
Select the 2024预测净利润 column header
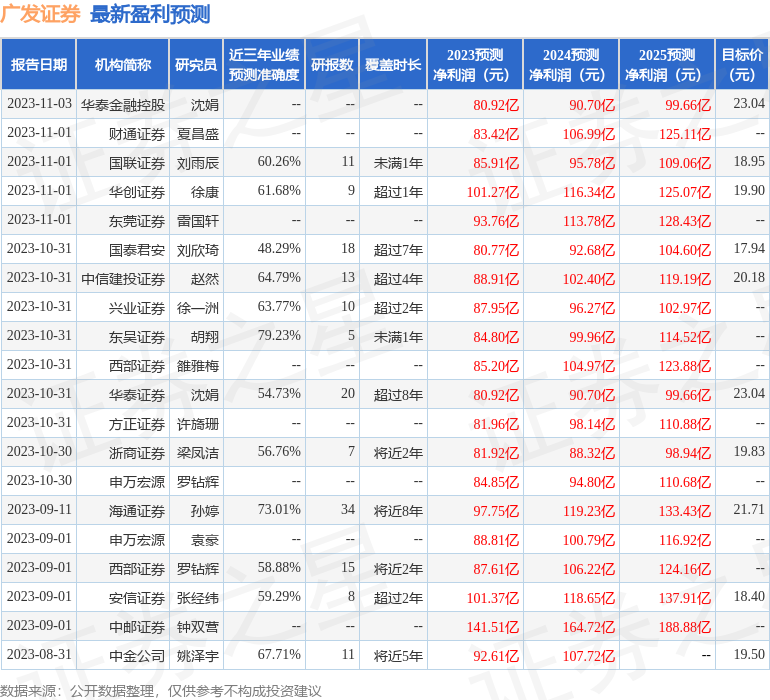tap(571, 64)
